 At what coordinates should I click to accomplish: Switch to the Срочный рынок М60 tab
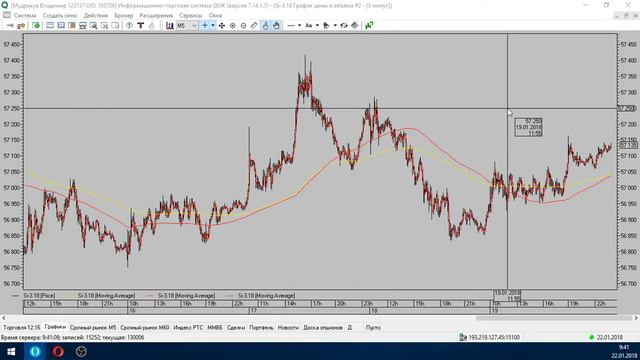pyautogui.click(x=144, y=327)
